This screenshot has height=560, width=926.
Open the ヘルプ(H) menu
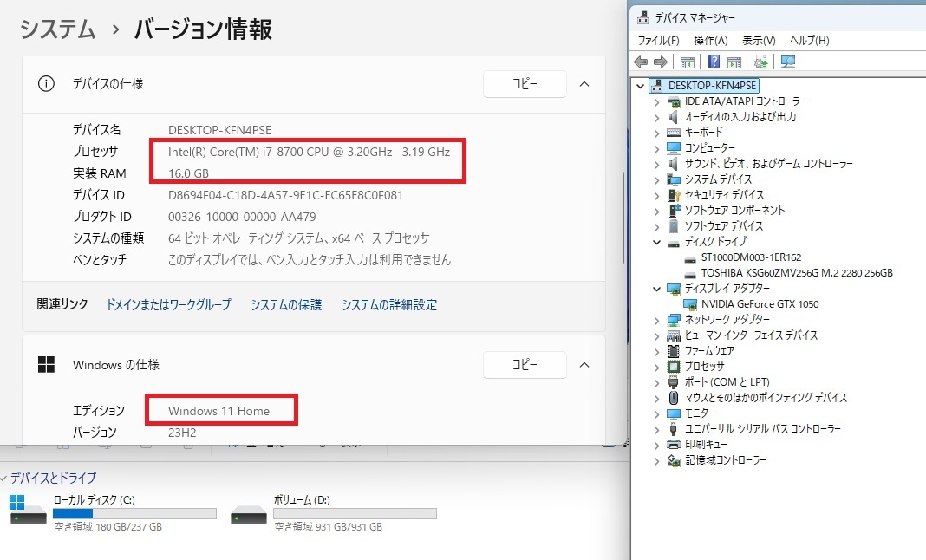[810, 40]
